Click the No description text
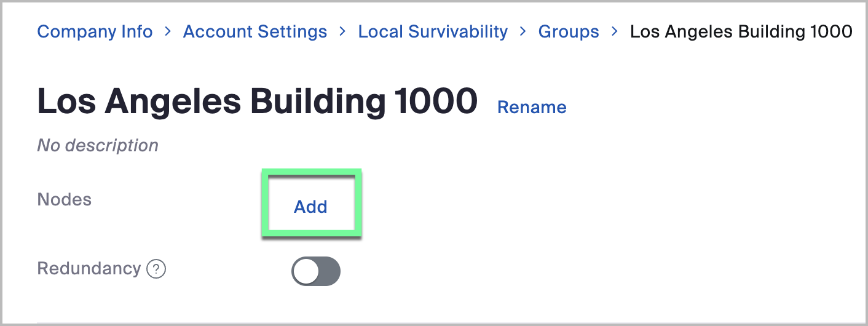868x326 pixels. click(x=98, y=145)
